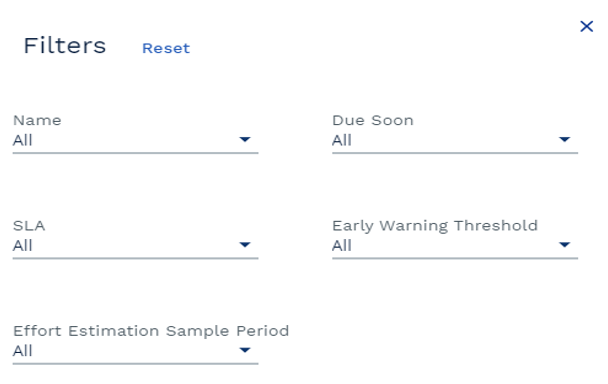Screen dimensions: 608x384
Task: Select the 'All' value under SLA
Action: [x=22, y=245]
